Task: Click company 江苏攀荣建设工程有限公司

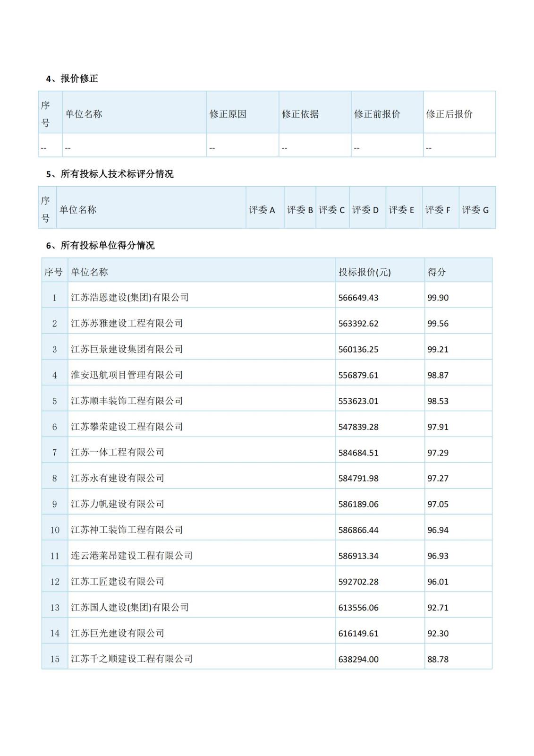Action: [x=127, y=427]
